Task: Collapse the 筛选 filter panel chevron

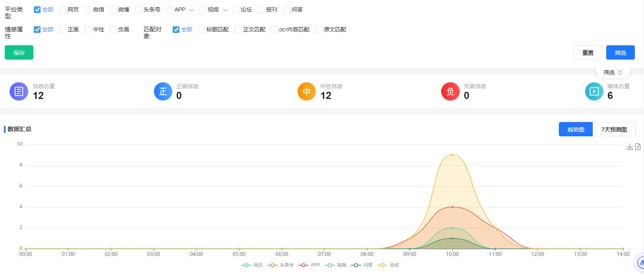Action: [x=620, y=72]
